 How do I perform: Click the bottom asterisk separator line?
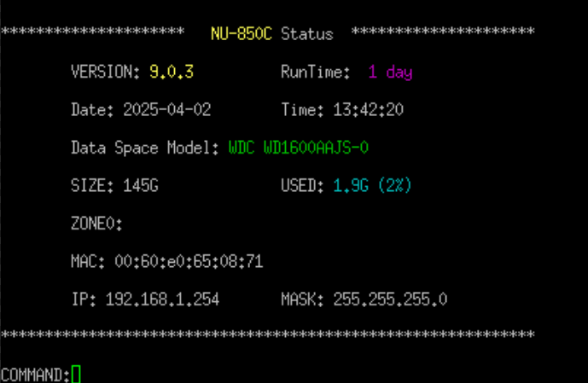[268, 333]
